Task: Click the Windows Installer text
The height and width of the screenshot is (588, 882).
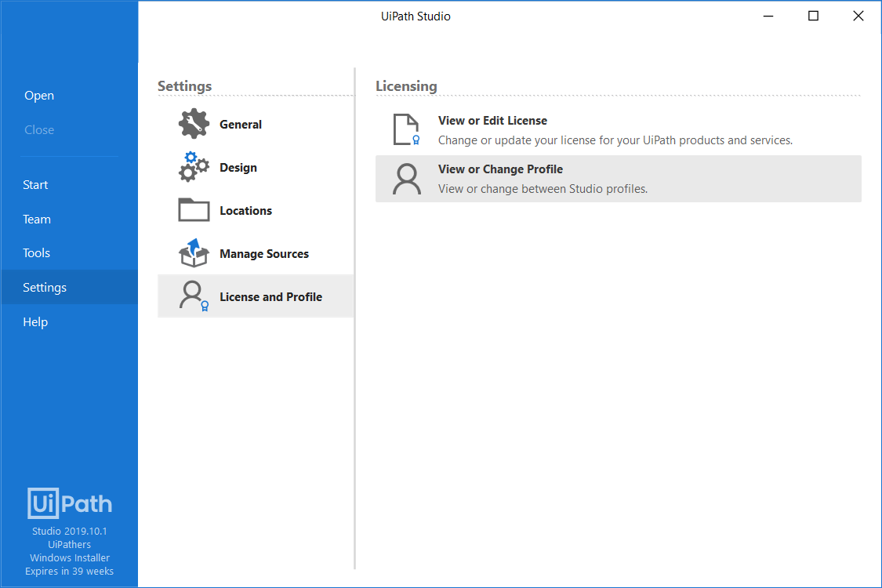Action: coord(69,557)
